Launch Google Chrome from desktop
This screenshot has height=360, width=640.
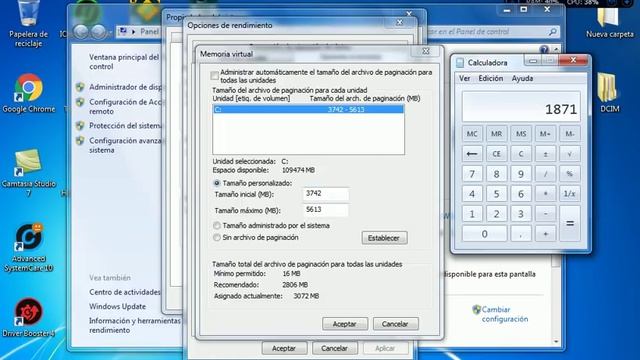28,93
